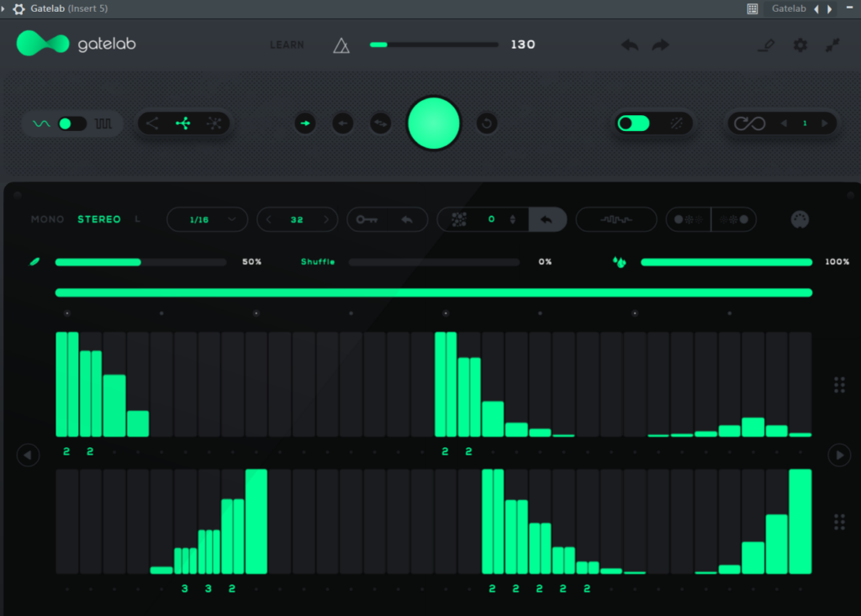Select previous preset arrow in title bar
The image size is (861, 616).
point(816,8)
